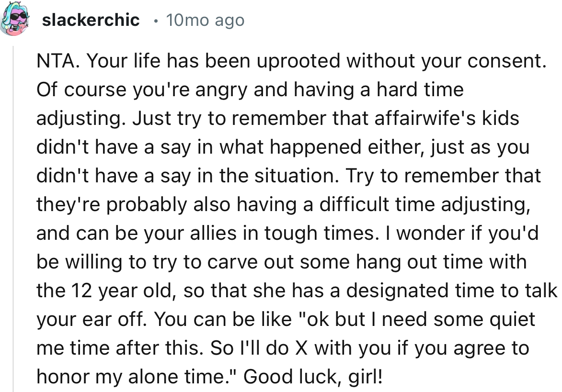This screenshot has width=562, height=392.
Task: Click the phrase "Of course you're angry"
Action: [x=143, y=90]
